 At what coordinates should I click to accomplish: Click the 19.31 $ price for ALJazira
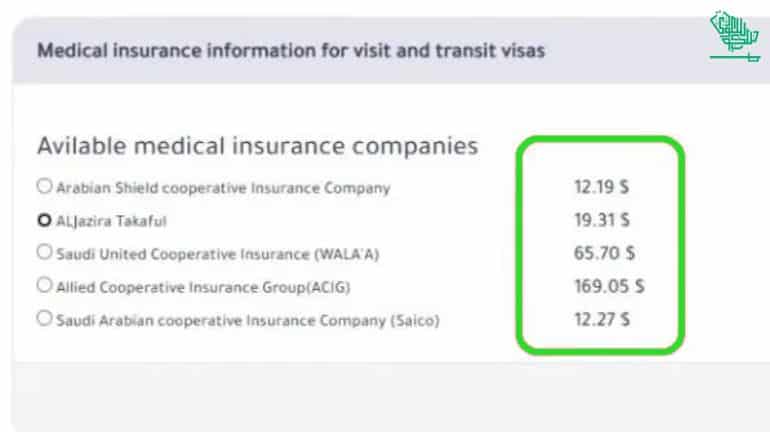(x=601, y=220)
